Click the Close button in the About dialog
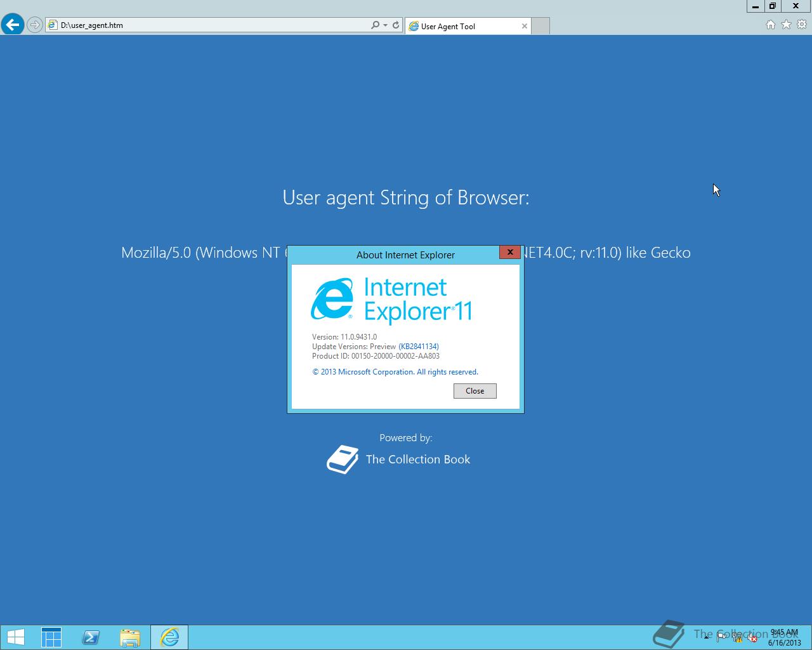This screenshot has width=812, height=650. pos(475,391)
